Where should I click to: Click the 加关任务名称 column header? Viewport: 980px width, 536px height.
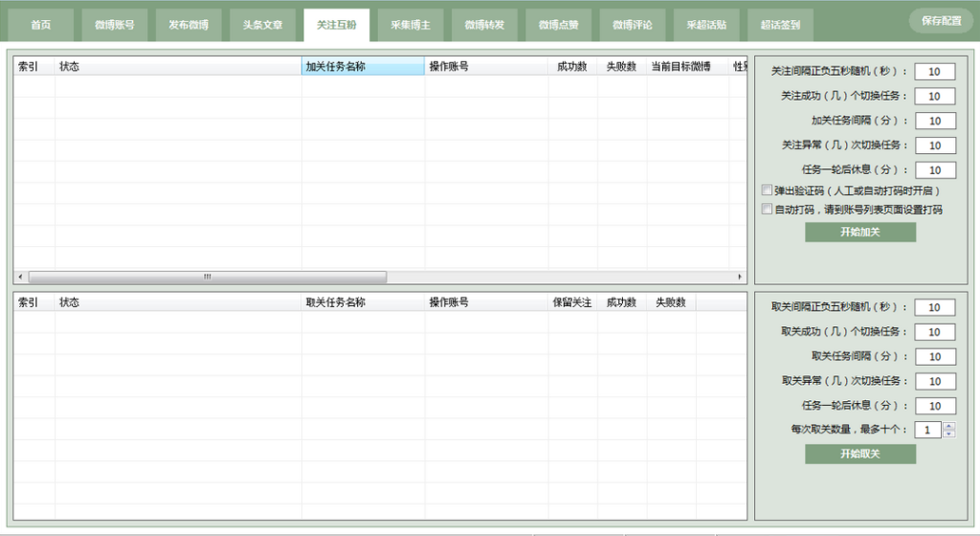363,66
